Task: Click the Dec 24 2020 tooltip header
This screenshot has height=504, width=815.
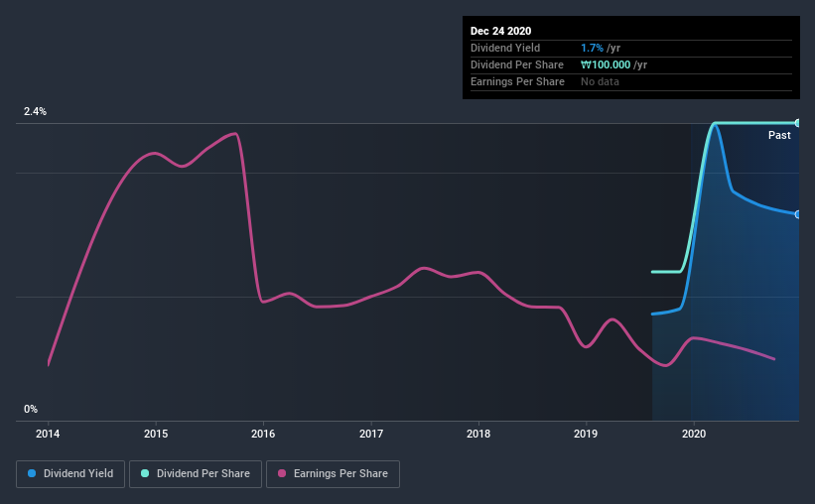Action: (x=500, y=31)
